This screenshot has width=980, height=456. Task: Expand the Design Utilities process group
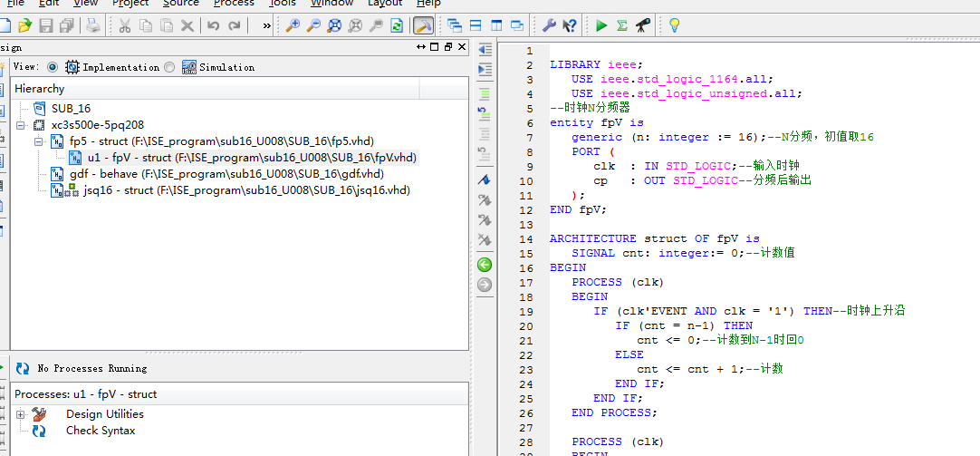(21, 414)
